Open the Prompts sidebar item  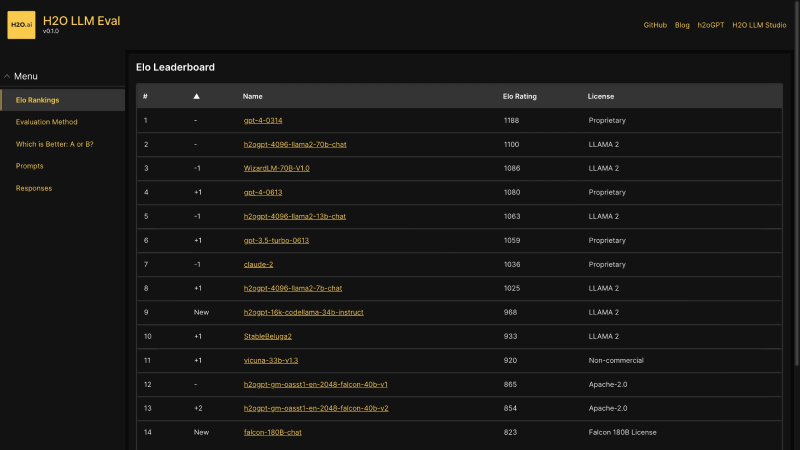(29, 166)
